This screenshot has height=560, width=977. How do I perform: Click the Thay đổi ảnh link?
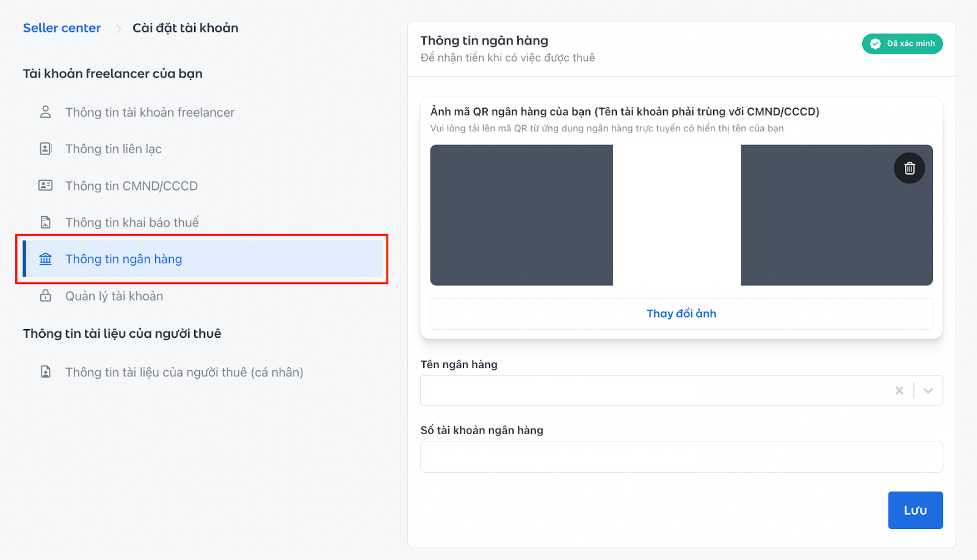coord(681,313)
